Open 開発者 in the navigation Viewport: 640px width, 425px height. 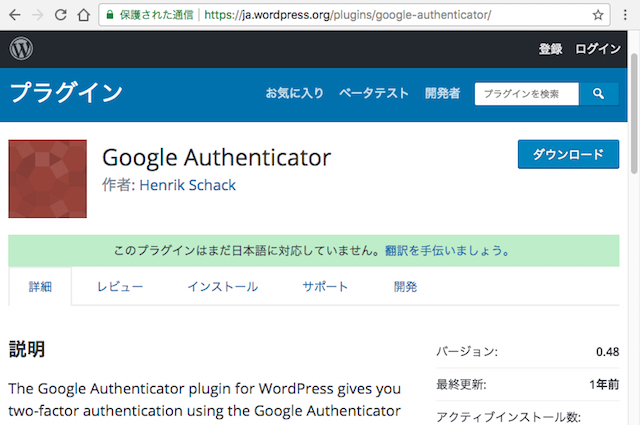(442, 93)
